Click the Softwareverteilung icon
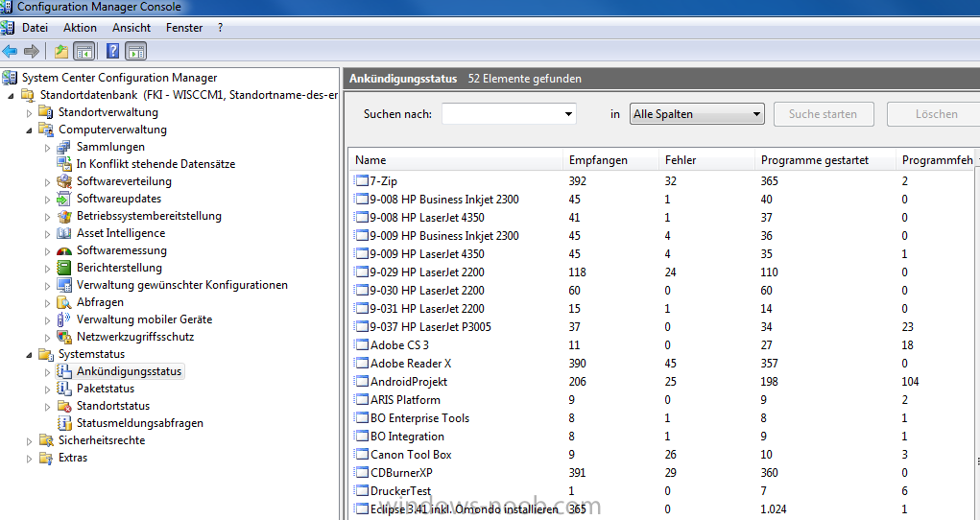 (63, 181)
